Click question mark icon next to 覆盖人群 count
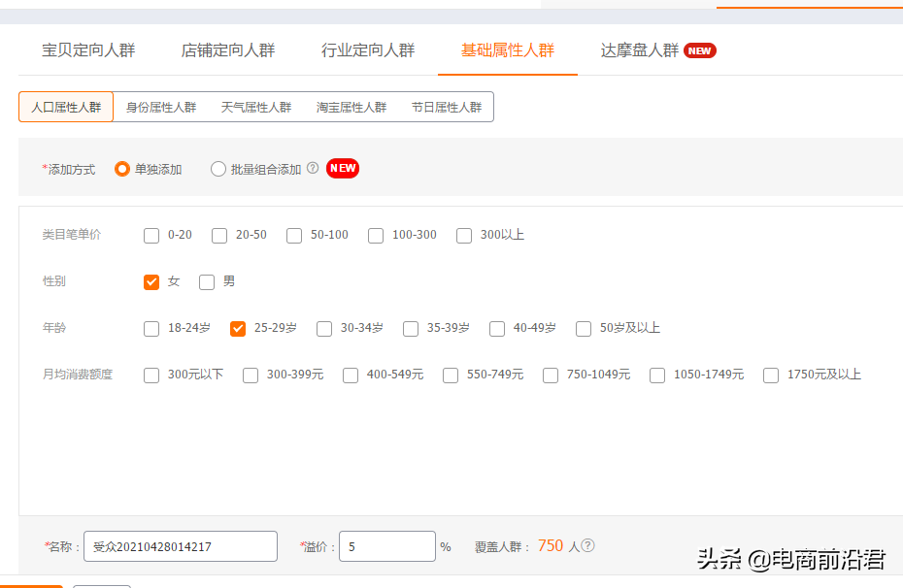 click(x=589, y=545)
